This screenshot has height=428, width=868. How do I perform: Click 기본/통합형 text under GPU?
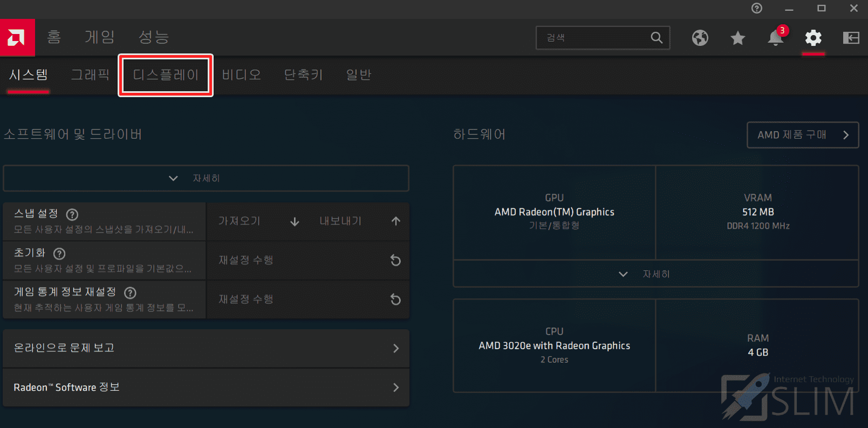point(555,226)
